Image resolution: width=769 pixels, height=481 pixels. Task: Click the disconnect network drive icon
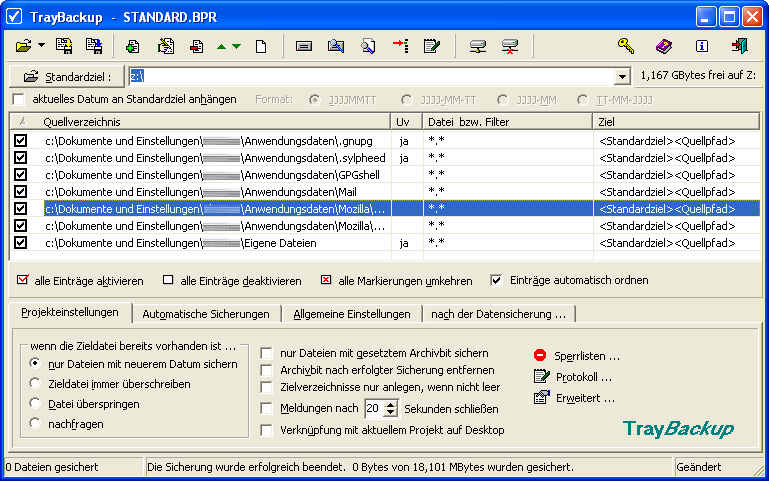510,47
